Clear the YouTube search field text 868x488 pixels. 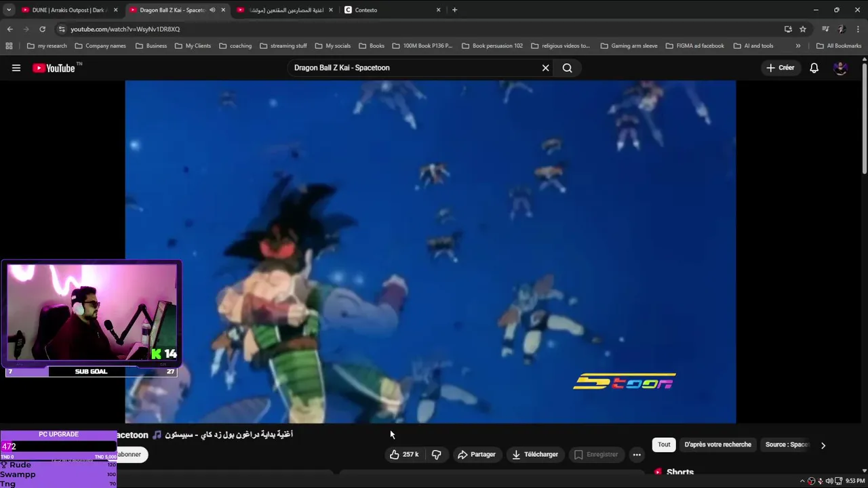coord(545,68)
